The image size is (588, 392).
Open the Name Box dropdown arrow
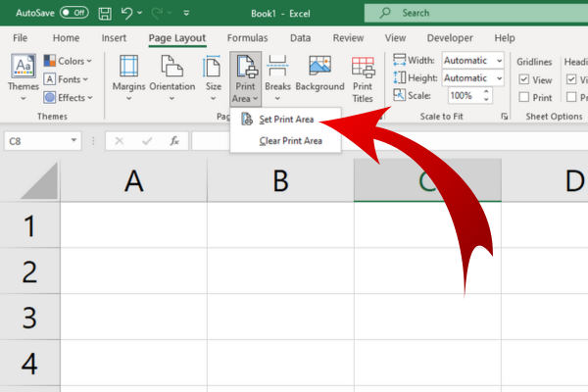(x=73, y=141)
